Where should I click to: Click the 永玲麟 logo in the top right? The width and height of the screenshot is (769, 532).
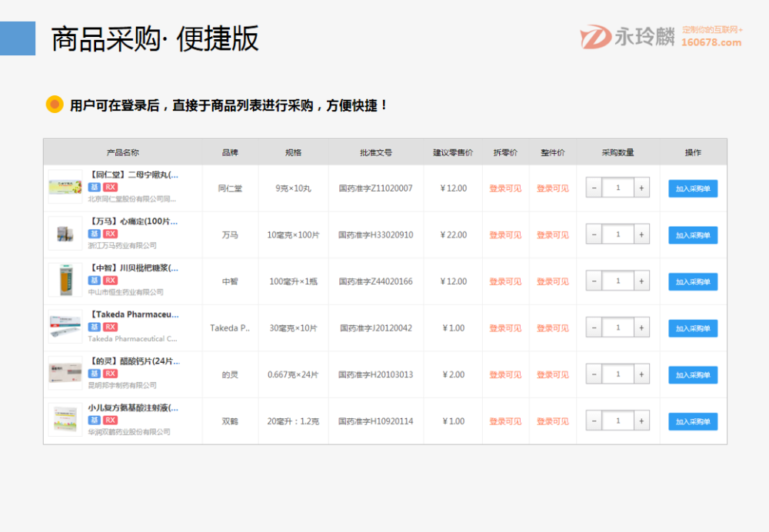pyautogui.click(x=632, y=34)
